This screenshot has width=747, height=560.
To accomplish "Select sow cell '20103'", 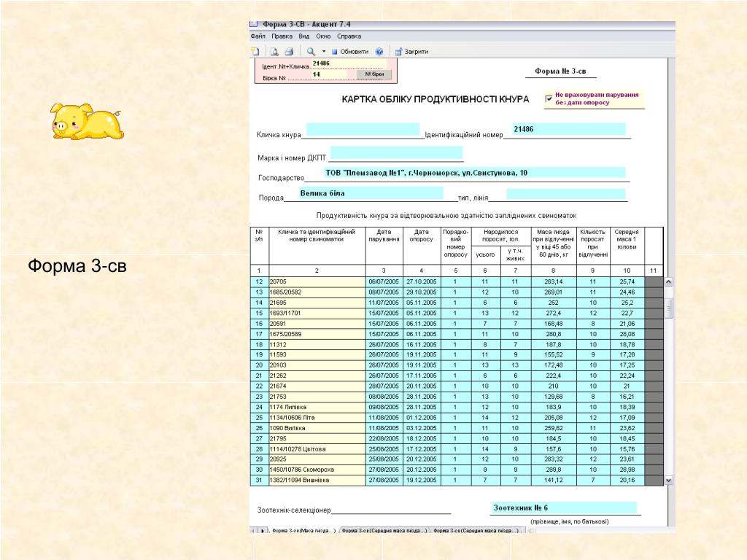I will [x=317, y=365].
